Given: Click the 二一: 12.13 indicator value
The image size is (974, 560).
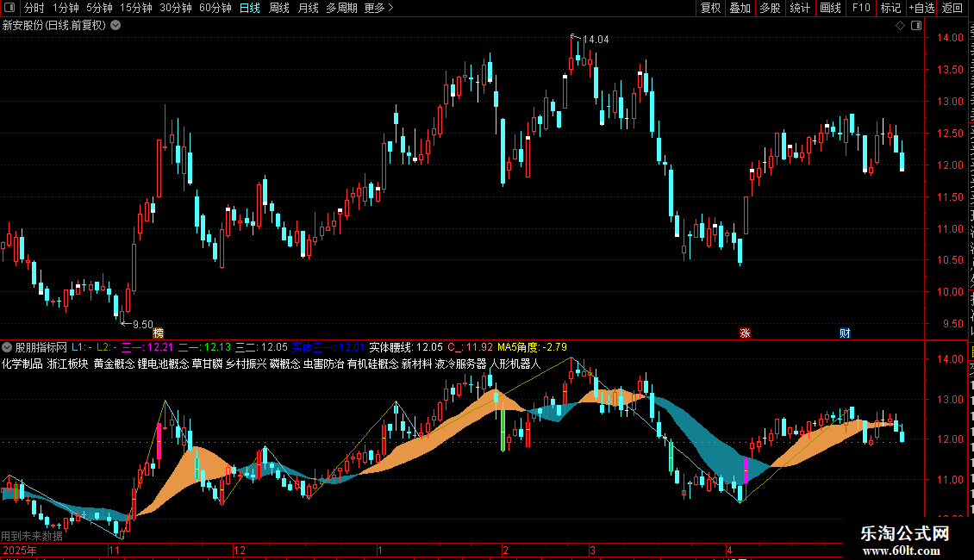Looking at the screenshot, I should [204, 347].
